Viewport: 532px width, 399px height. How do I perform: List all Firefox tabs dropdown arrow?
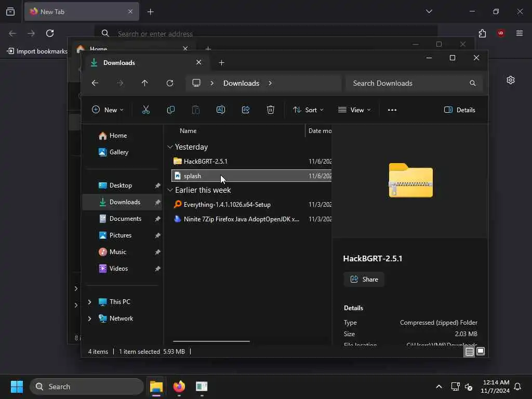click(429, 11)
